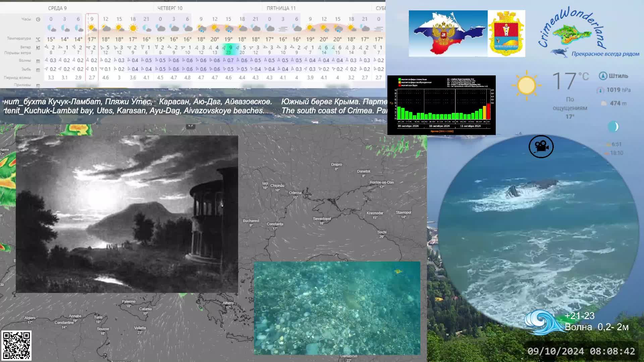Open the round sea rock camera view
The width and height of the screenshot is (644, 362).
[538, 231]
